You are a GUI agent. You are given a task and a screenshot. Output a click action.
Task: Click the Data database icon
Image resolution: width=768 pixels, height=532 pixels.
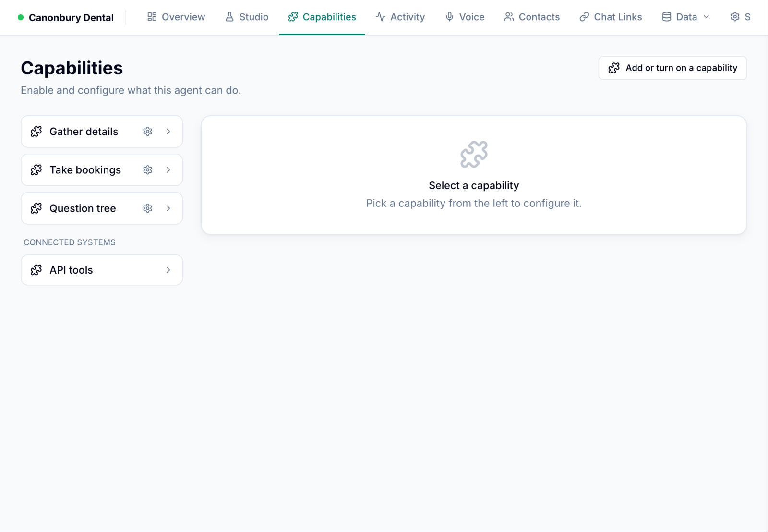pos(667,17)
